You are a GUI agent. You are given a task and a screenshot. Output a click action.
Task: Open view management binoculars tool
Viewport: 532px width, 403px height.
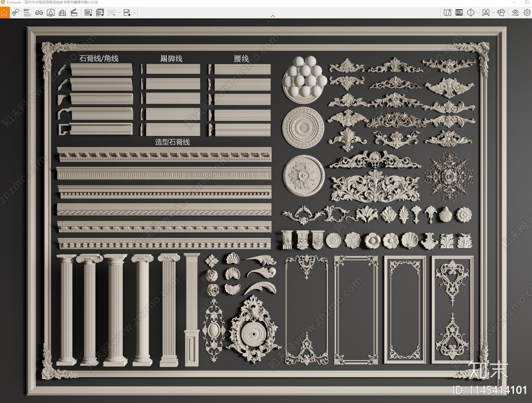[39, 13]
